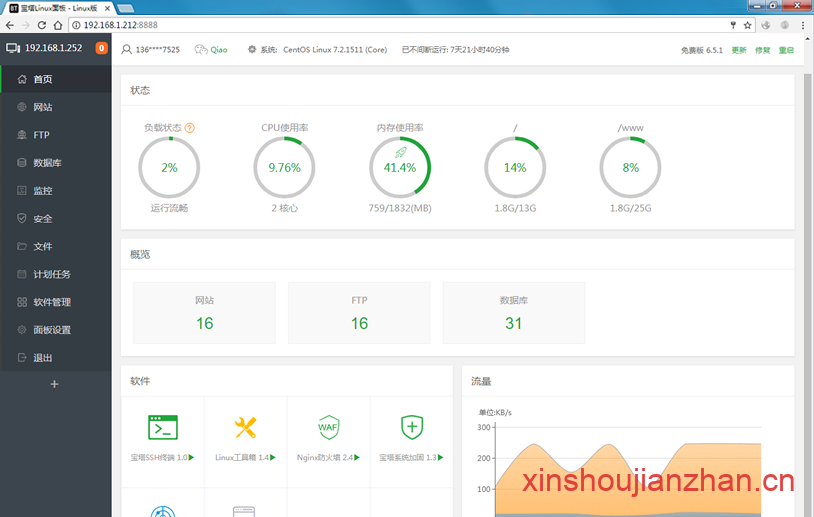Screen dimensions: 814x517
Task: Open the FTP overview card showing 16
Action: pos(359,313)
